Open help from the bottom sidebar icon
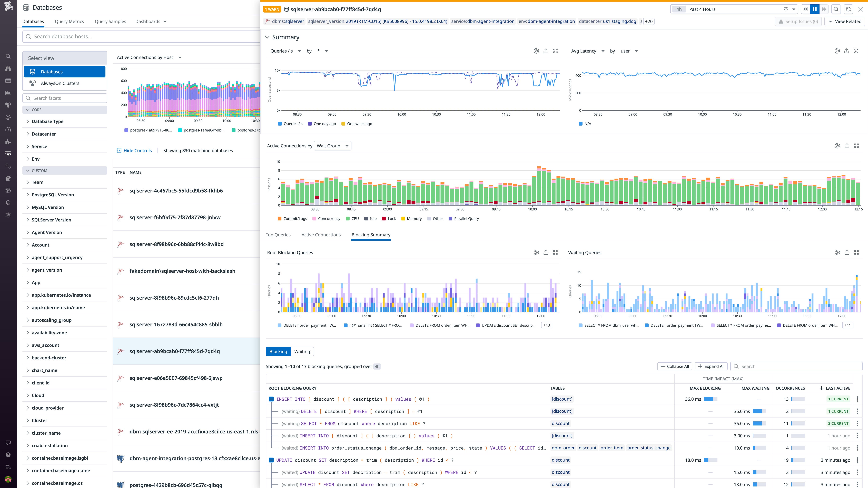 coord(8,455)
